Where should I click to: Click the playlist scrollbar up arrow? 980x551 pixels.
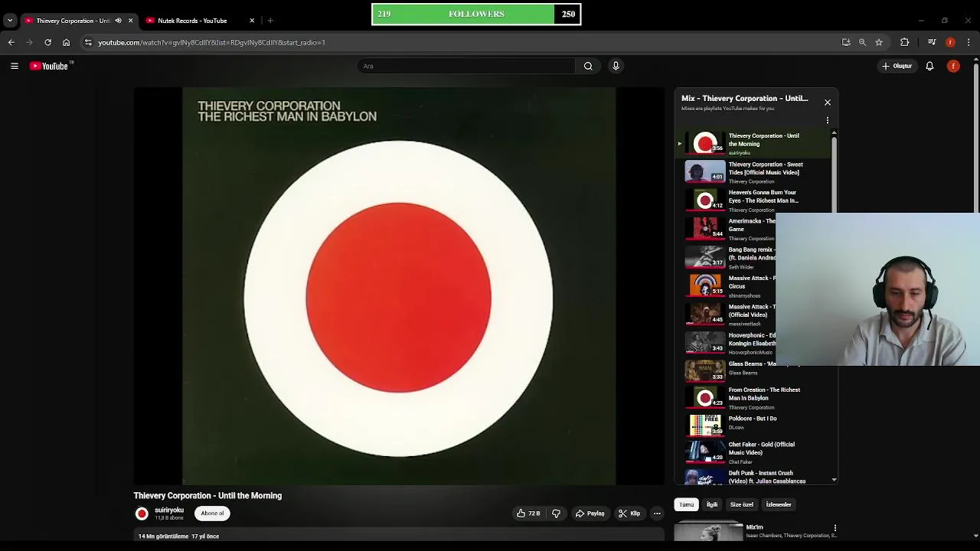click(834, 133)
